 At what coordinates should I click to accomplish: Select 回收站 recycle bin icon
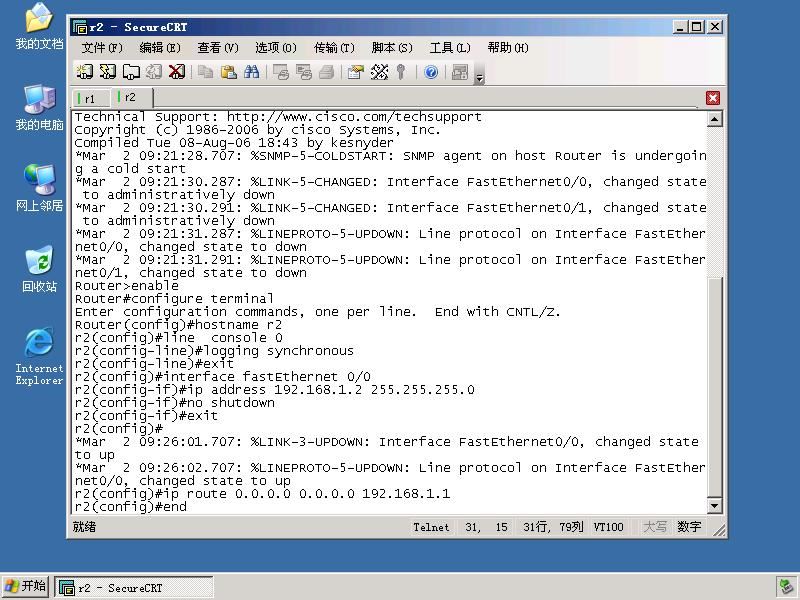point(39,269)
